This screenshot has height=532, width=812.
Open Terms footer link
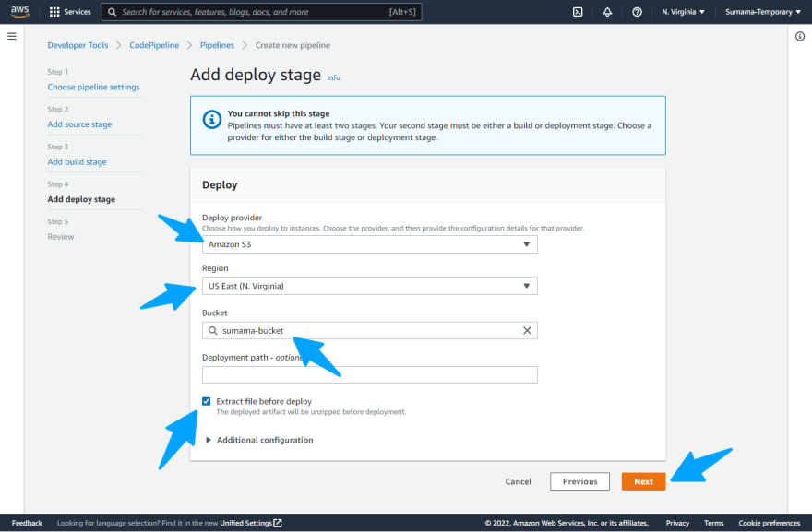[x=714, y=523]
